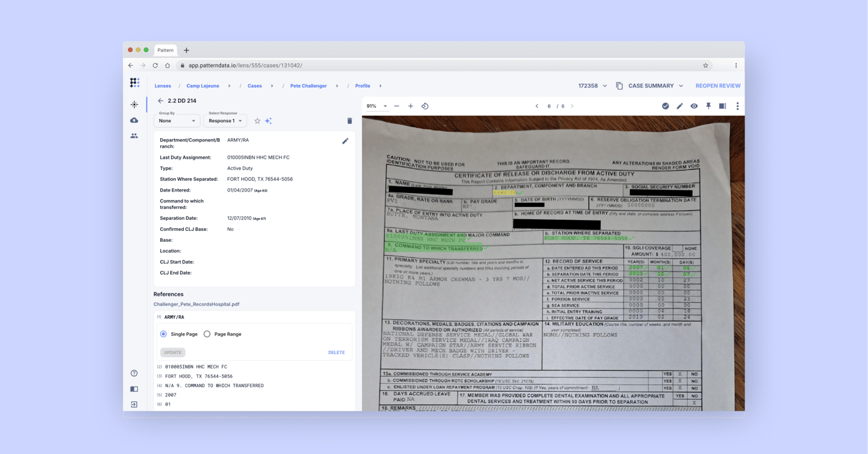Open the browser three-dot menu
Image resolution: width=868 pixels, height=454 pixels.
[x=736, y=66]
